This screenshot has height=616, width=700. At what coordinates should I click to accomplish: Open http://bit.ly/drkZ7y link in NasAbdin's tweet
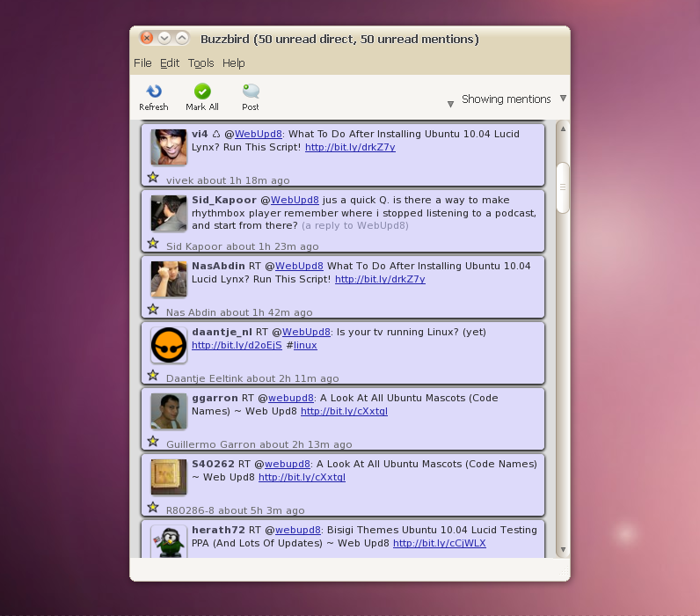tap(380, 279)
